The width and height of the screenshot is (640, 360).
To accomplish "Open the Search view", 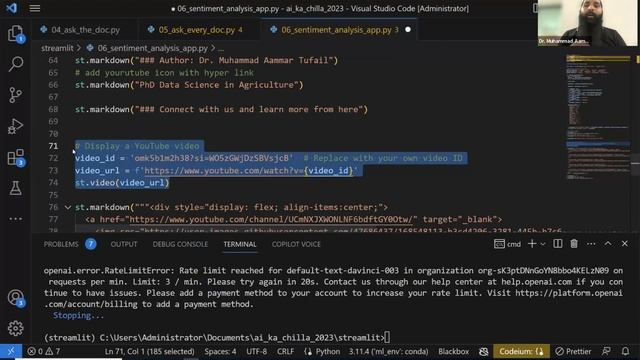I will point(16,64).
